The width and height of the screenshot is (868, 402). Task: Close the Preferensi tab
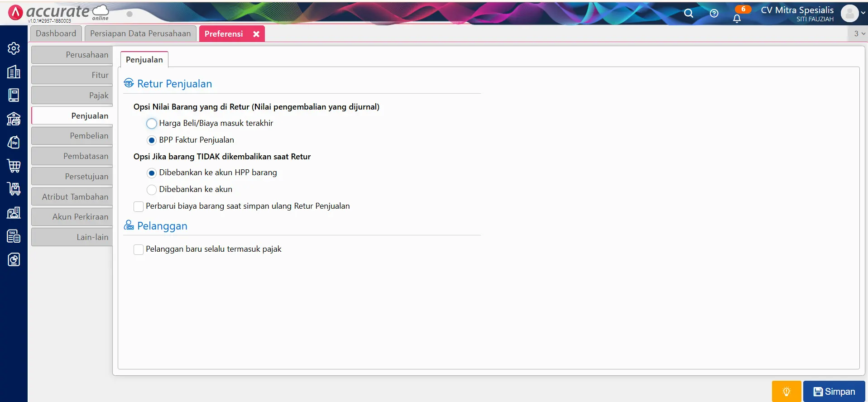[256, 34]
